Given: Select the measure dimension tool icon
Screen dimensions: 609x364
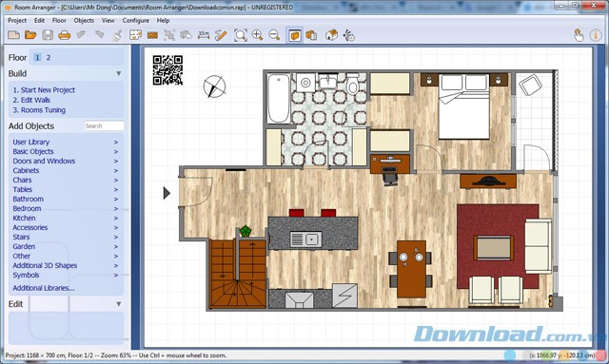Looking at the screenshot, I should pyautogui.click(x=204, y=35).
